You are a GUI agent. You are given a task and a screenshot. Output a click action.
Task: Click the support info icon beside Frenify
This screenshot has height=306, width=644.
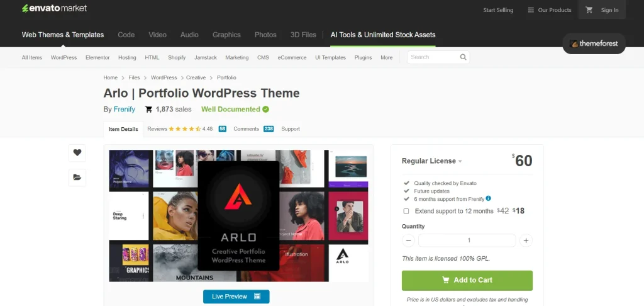coord(489,198)
